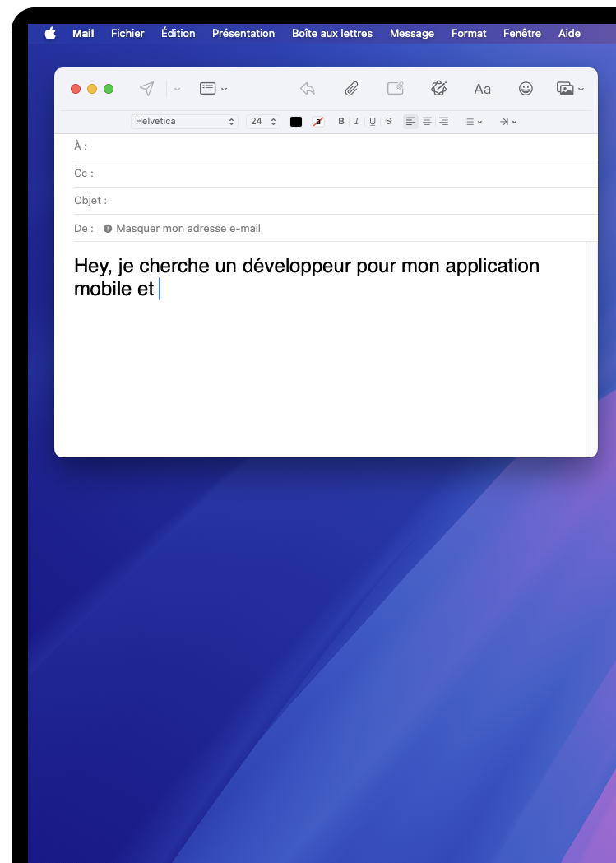Image resolution: width=616 pixels, height=863 pixels.
Task: Expand the list style dropdown
Action: [473, 122]
